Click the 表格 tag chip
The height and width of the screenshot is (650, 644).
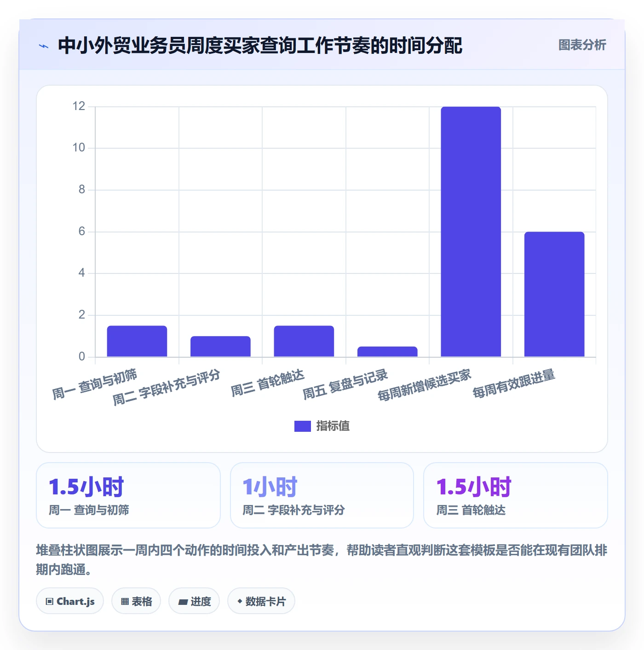(136, 601)
